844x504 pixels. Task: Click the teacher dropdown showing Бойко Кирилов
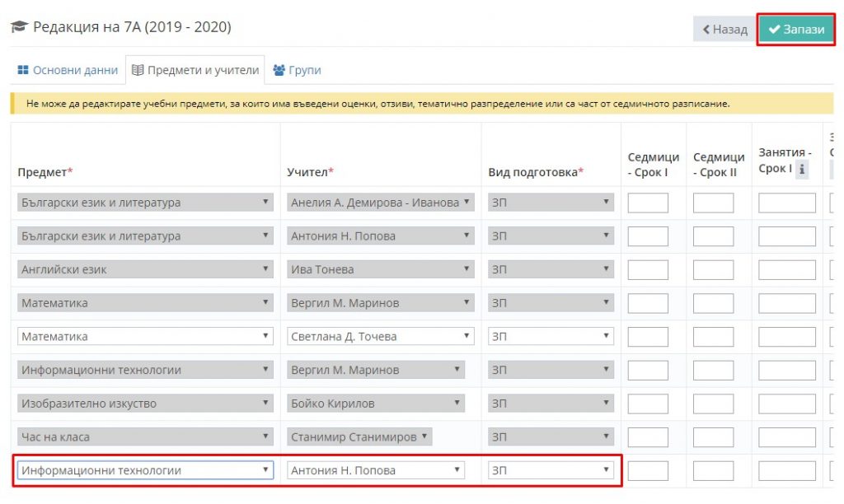coord(376,404)
